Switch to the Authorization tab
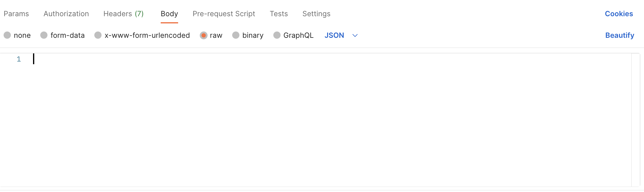Image resolution: width=644 pixels, height=192 pixels. click(66, 14)
